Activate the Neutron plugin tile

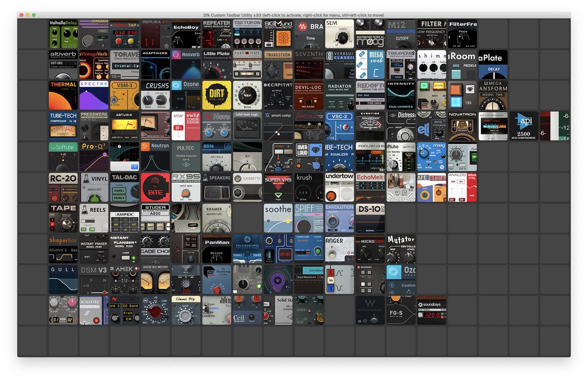[x=155, y=157]
